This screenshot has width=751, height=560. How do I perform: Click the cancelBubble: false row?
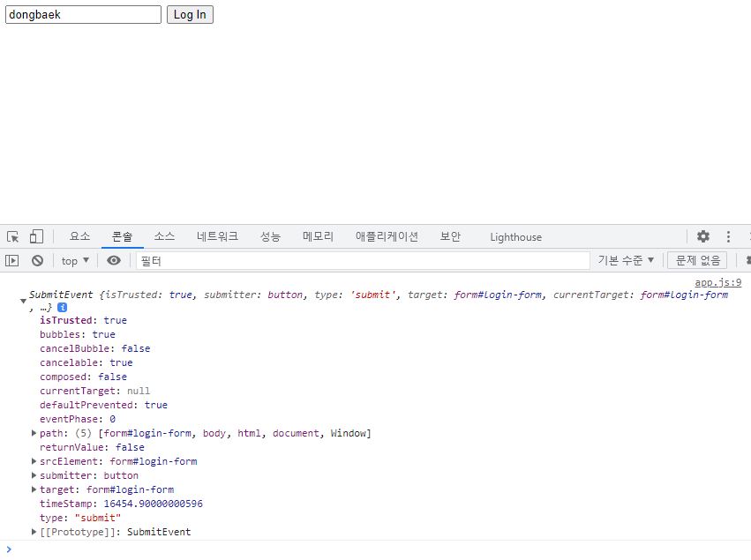[94, 348]
